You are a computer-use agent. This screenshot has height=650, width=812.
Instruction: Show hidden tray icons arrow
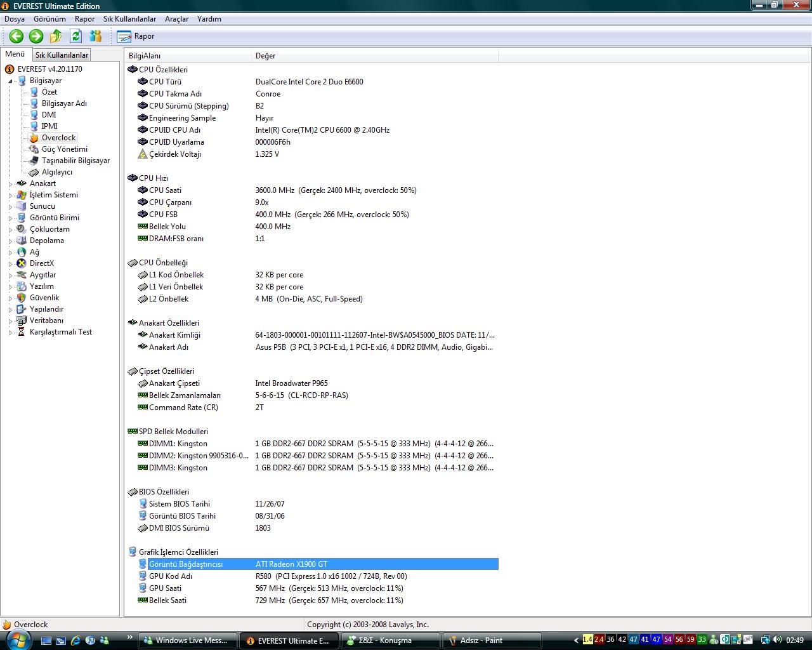pos(577,640)
